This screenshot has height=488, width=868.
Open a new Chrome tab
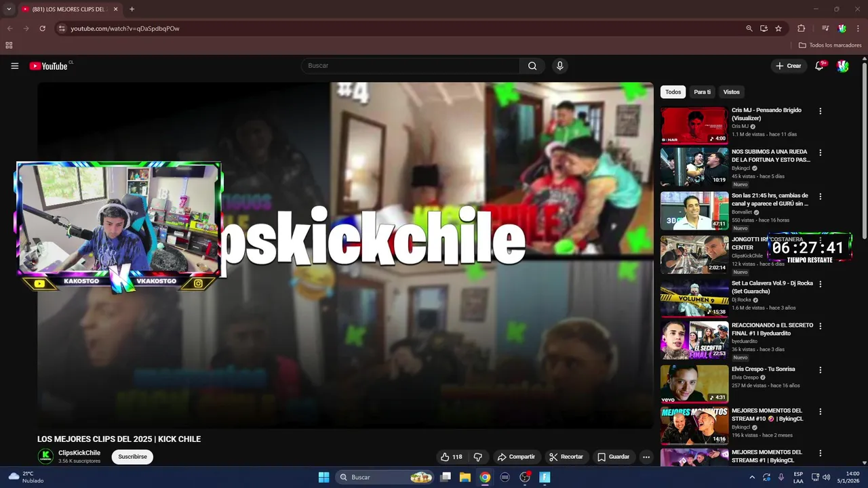(x=132, y=9)
